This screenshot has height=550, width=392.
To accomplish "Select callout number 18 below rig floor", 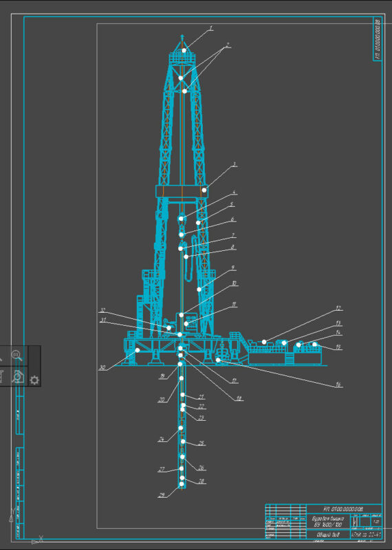I will click(239, 398).
